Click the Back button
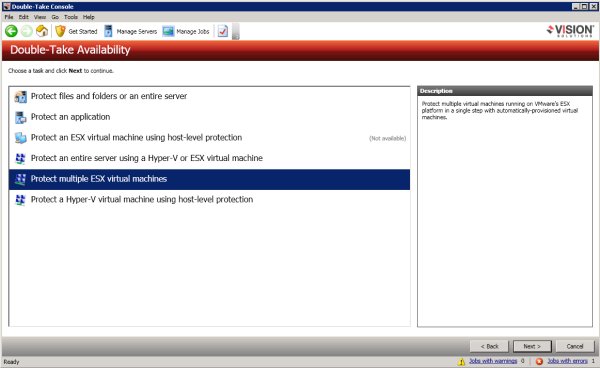Viewport: 600px width, 368px height. [489, 346]
